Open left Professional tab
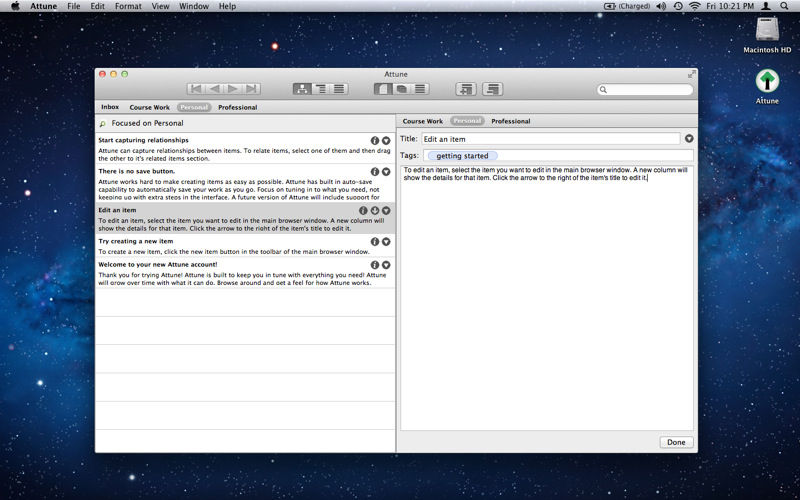Viewport: 800px width, 500px height. point(237,107)
